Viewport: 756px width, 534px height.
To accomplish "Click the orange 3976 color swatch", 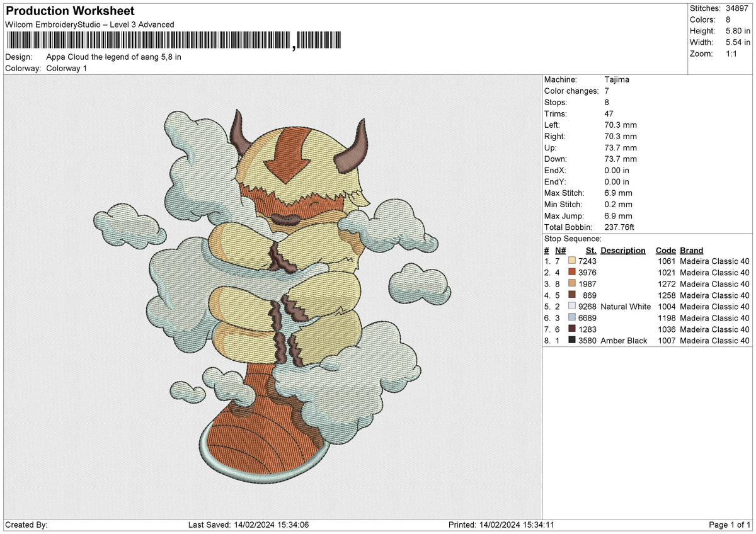I will point(572,272).
